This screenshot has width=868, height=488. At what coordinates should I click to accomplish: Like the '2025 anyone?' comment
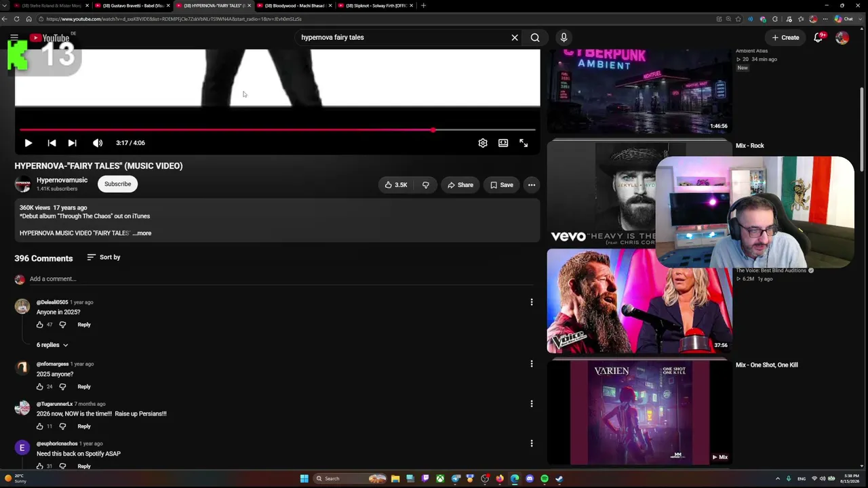(x=40, y=387)
